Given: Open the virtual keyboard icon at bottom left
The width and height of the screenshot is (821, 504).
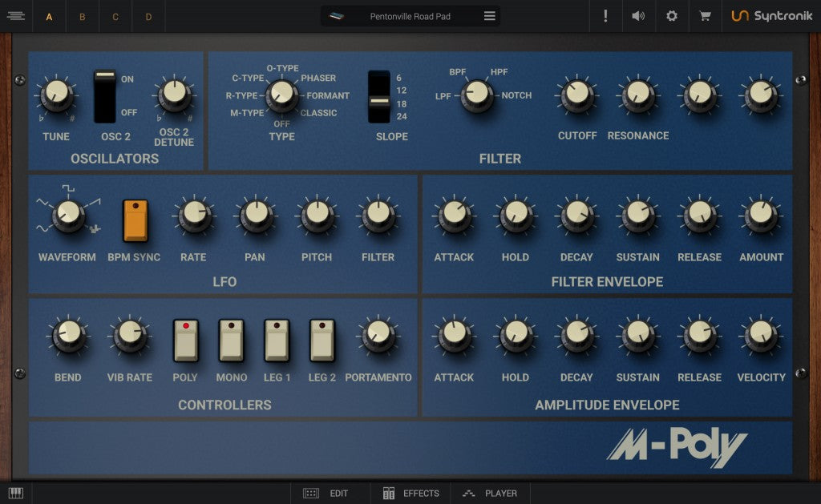Looking at the screenshot, I should click(x=16, y=493).
